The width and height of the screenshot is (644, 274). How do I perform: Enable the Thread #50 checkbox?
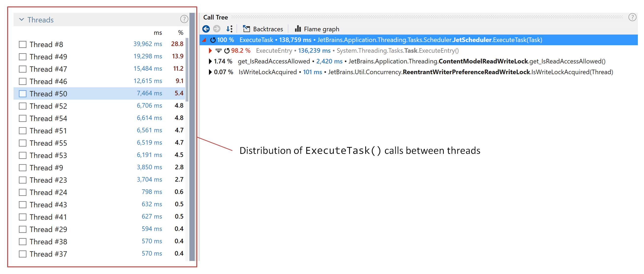coord(22,94)
